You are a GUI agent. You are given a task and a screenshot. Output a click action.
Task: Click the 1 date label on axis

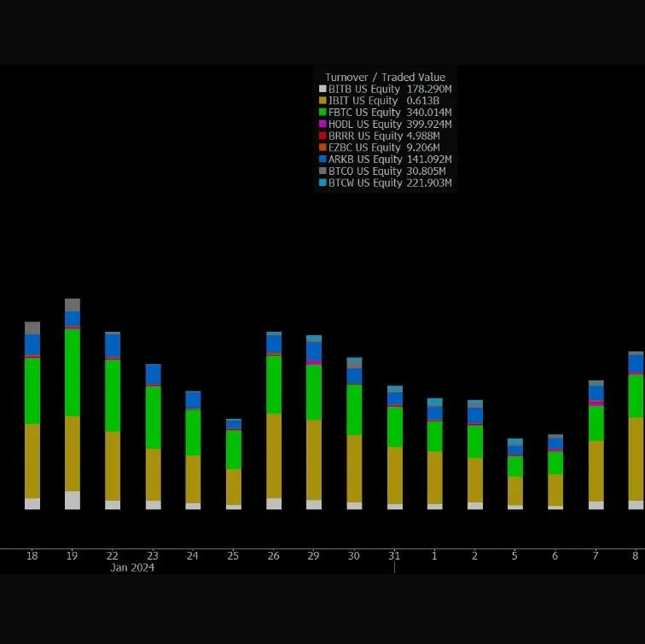point(434,556)
